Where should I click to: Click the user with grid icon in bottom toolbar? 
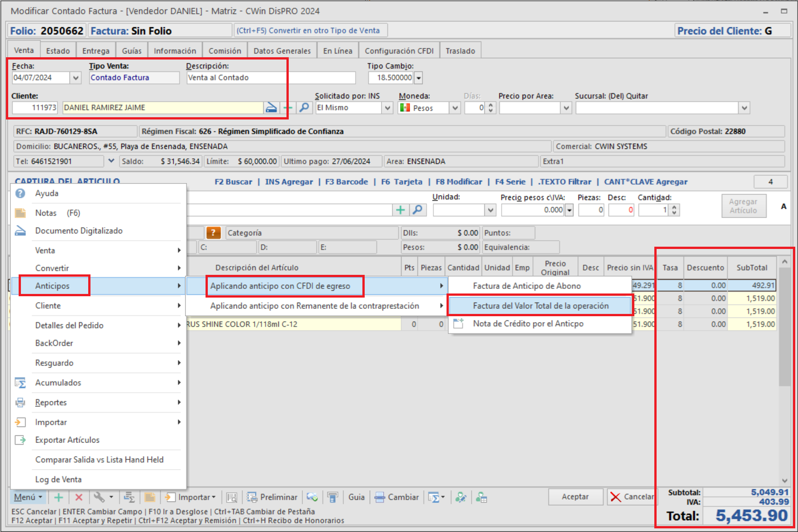pos(481,497)
